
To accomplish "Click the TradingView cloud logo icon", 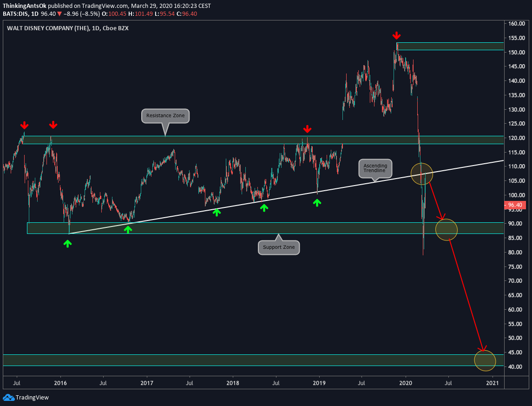I will tap(8, 398).
